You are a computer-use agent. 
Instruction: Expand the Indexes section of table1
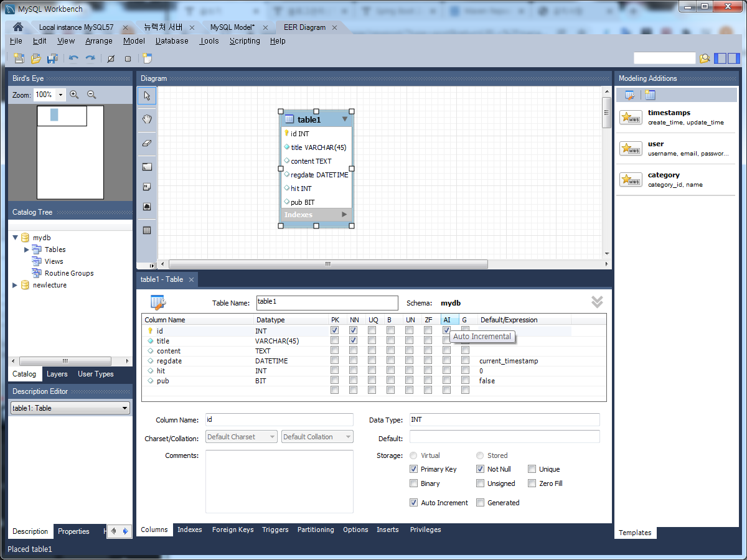pos(344,215)
